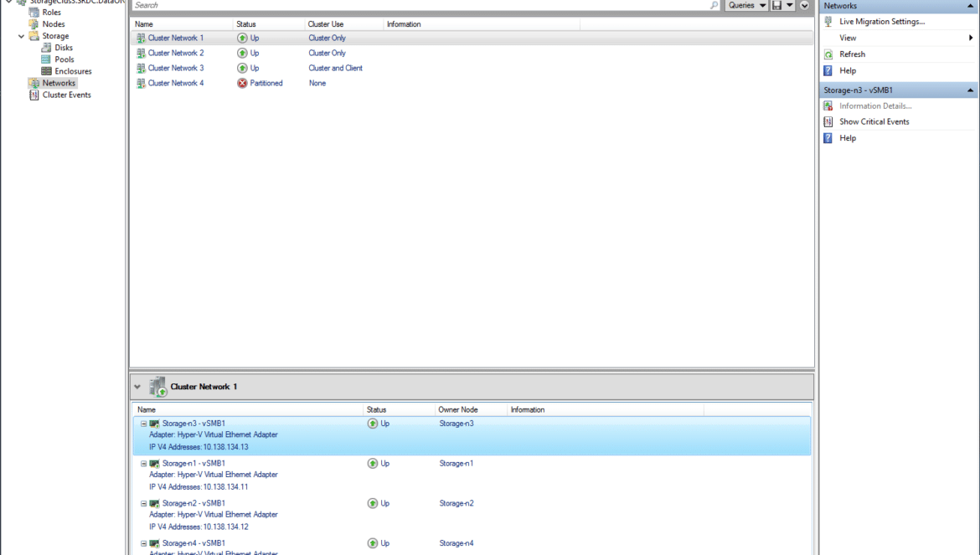Click Cluster Network 3 row icon
Image resolution: width=980 pixels, height=555 pixels.
tap(141, 68)
